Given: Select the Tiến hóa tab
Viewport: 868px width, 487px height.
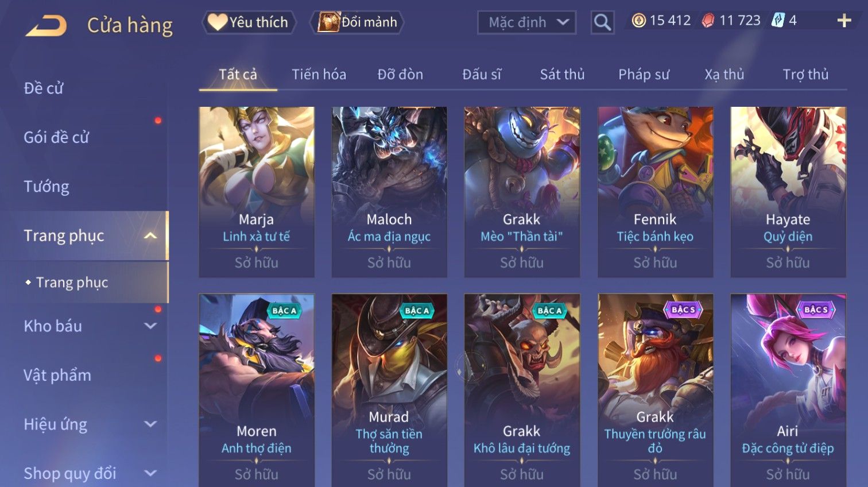Looking at the screenshot, I should [x=319, y=75].
